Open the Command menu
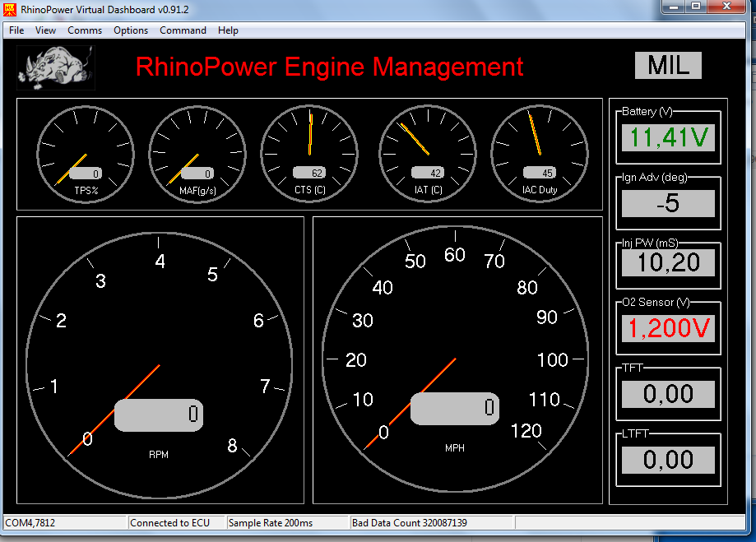756x542 pixels. [183, 30]
